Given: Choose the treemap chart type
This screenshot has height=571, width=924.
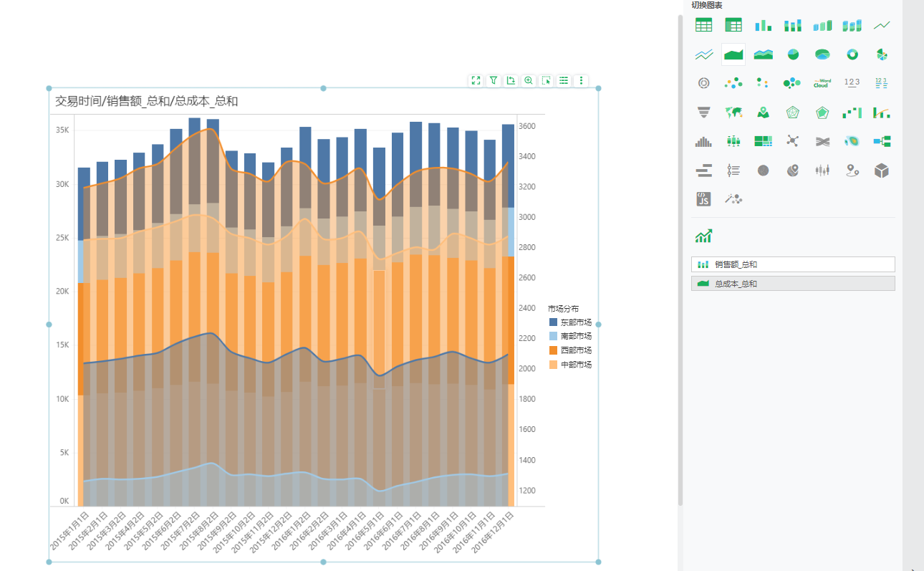Looking at the screenshot, I should (763, 141).
